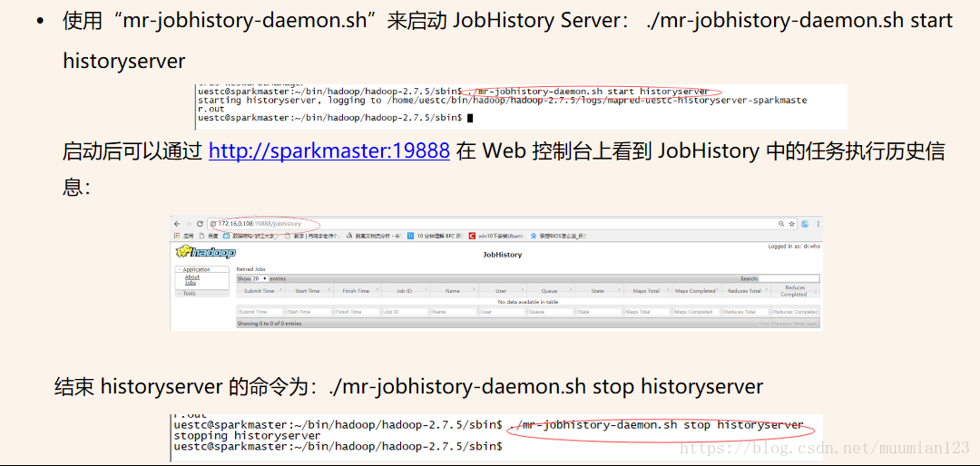Sort table by Submit Time column

[260, 290]
